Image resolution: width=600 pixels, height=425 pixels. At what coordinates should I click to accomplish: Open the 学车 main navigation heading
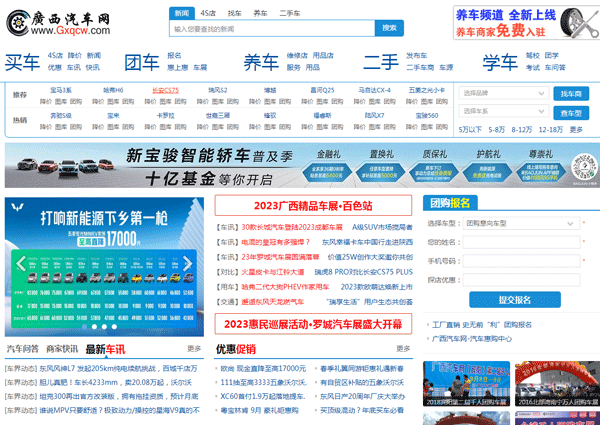pyautogui.click(x=500, y=62)
